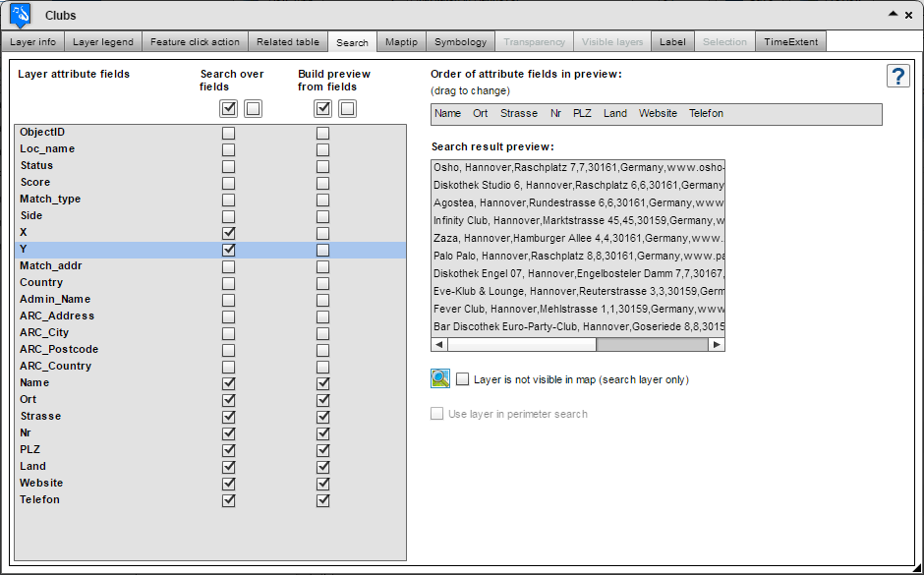
Task: Select Strasse in attribute order bar
Action: click(x=519, y=113)
